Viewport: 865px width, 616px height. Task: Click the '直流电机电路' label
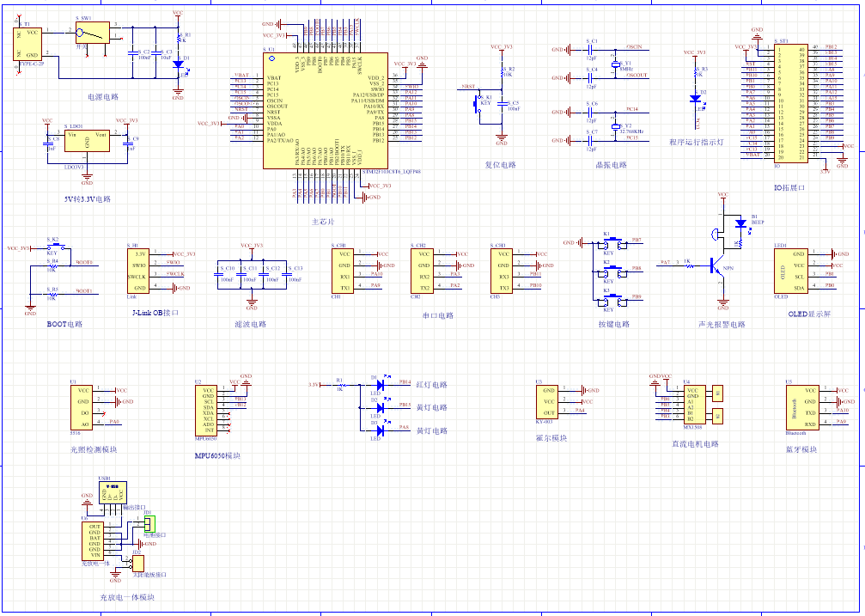[x=695, y=444]
